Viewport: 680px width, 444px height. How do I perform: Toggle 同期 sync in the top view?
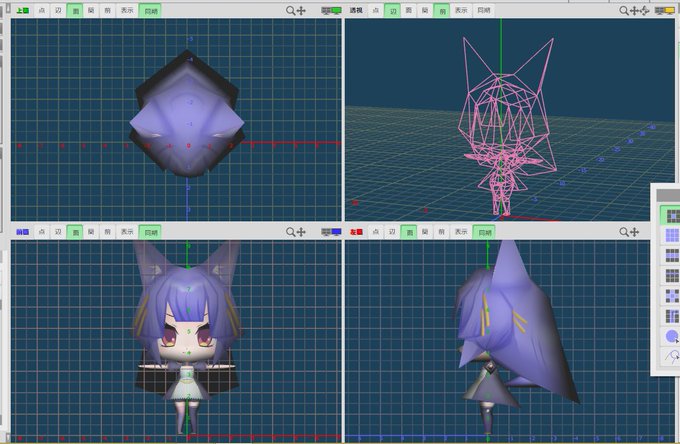(150, 10)
